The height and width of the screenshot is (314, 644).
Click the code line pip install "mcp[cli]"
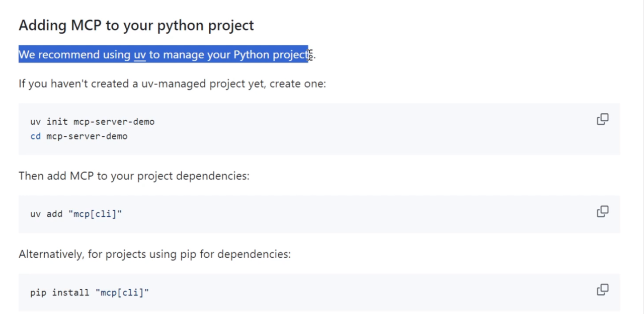point(90,292)
